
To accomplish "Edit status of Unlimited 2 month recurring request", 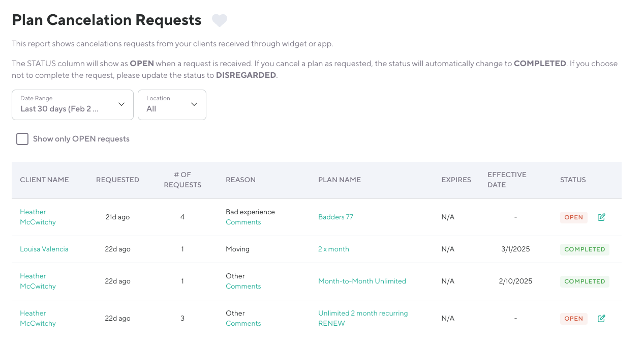I will (x=601, y=319).
